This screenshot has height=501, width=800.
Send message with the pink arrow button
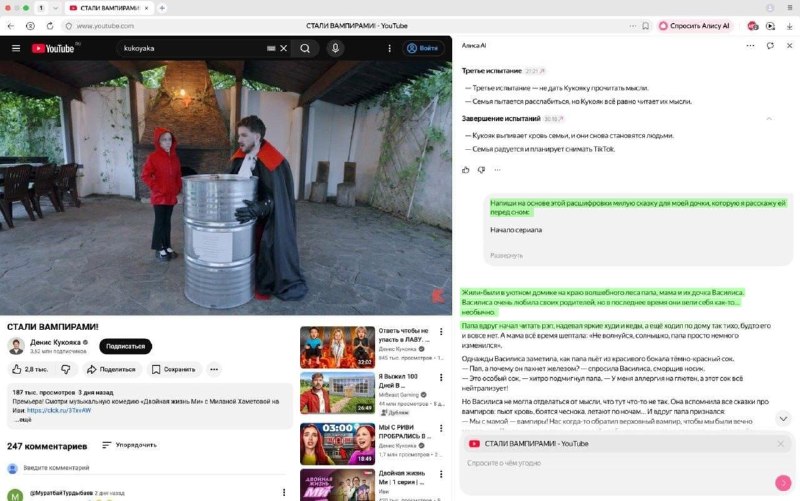coord(783,482)
